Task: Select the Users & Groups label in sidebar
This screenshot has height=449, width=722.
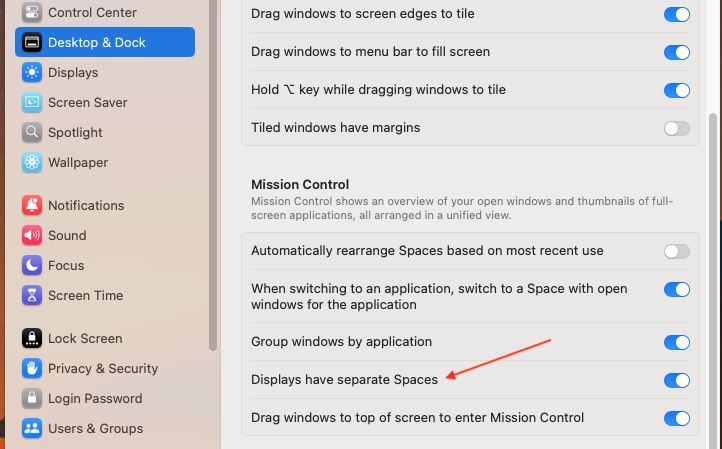Action: pos(95,428)
